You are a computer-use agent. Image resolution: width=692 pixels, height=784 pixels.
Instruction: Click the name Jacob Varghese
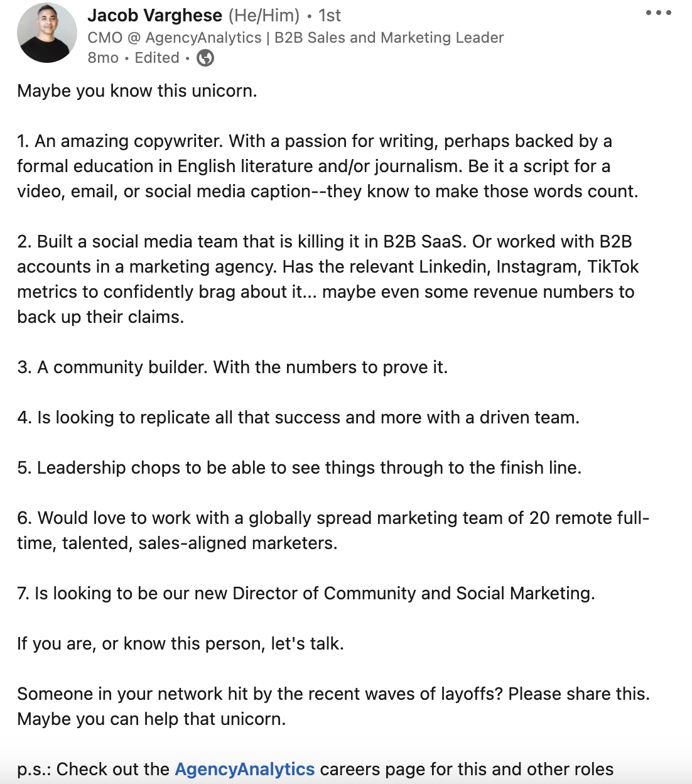pyautogui.click(x=156, y=16)
